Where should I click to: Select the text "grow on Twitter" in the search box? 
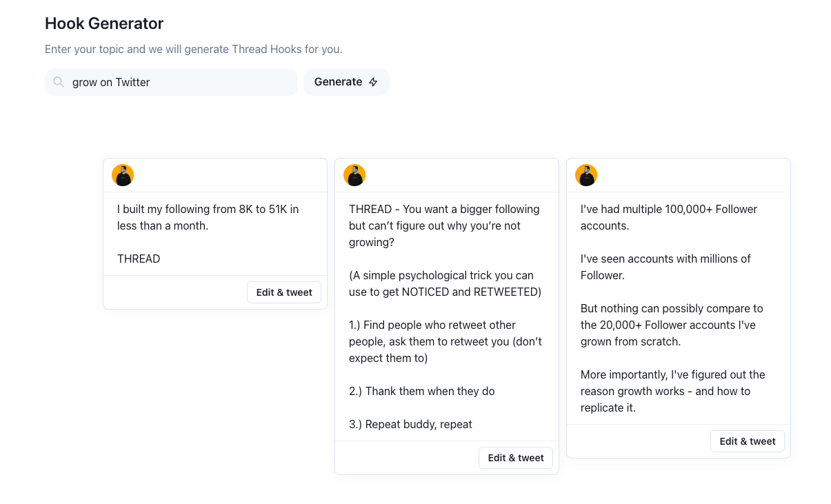tap(111, 82)
